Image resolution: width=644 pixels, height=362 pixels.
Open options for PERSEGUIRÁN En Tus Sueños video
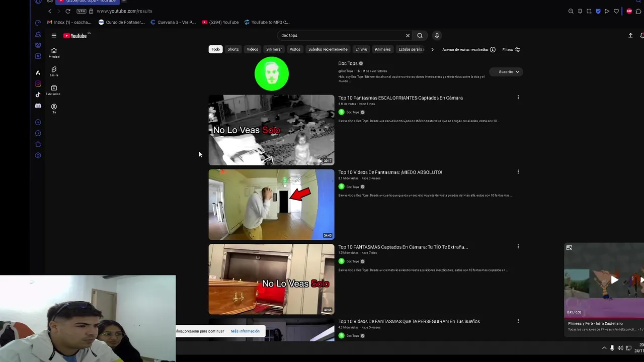[x=518, y=321]
